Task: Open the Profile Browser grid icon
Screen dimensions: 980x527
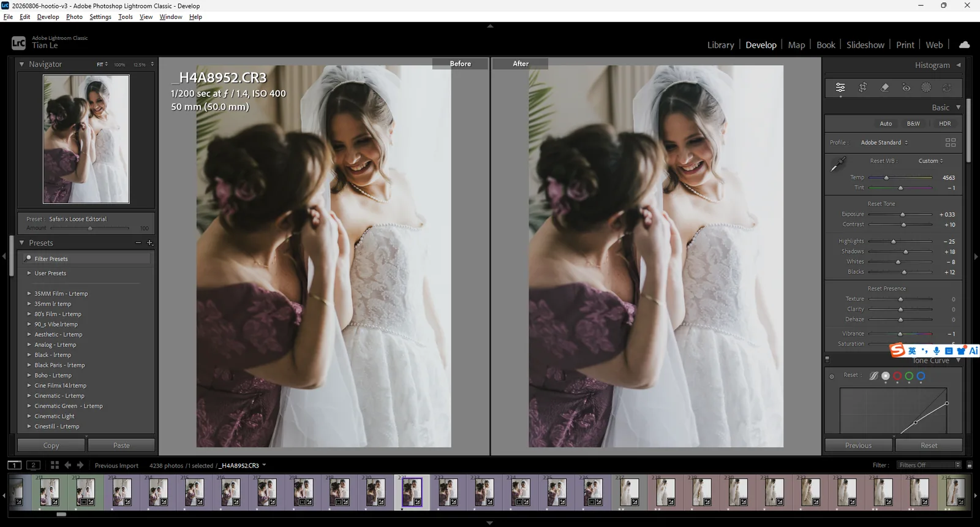Action: coord(951,142)
